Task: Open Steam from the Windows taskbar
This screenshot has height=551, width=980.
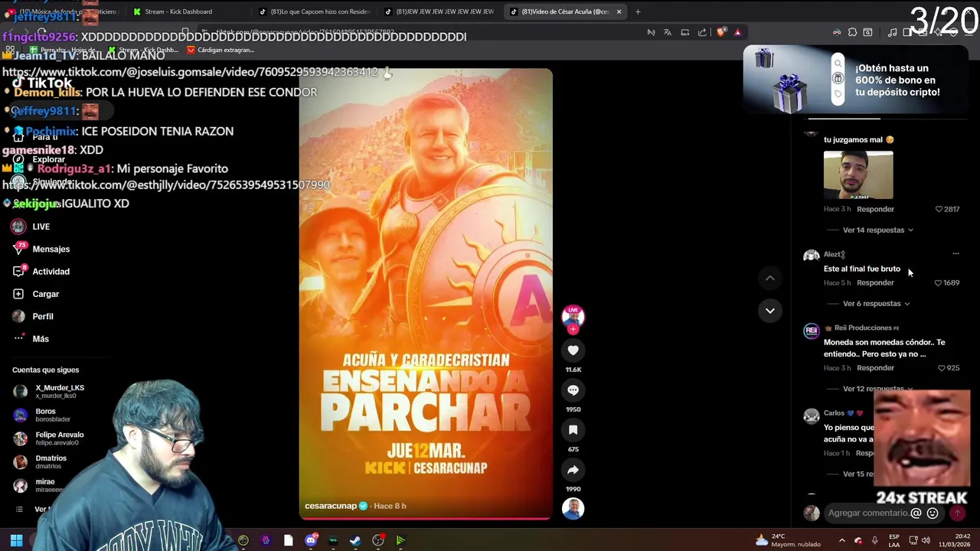Action: pyautogui.click(x=355, y=540)
